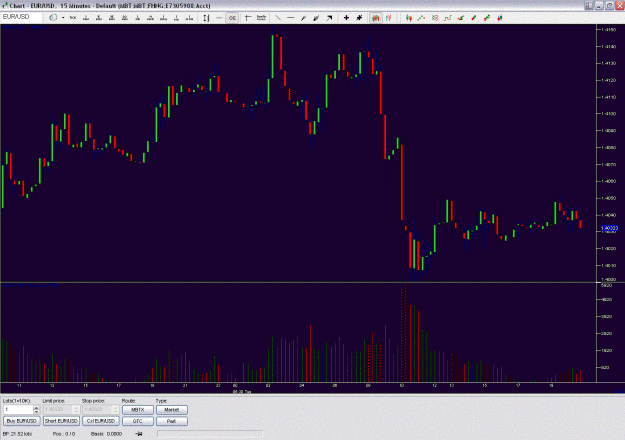625x440 pixels.
Task: Choose the double arrow line tool
Action: pyautogui.click(x=316, y=18)
